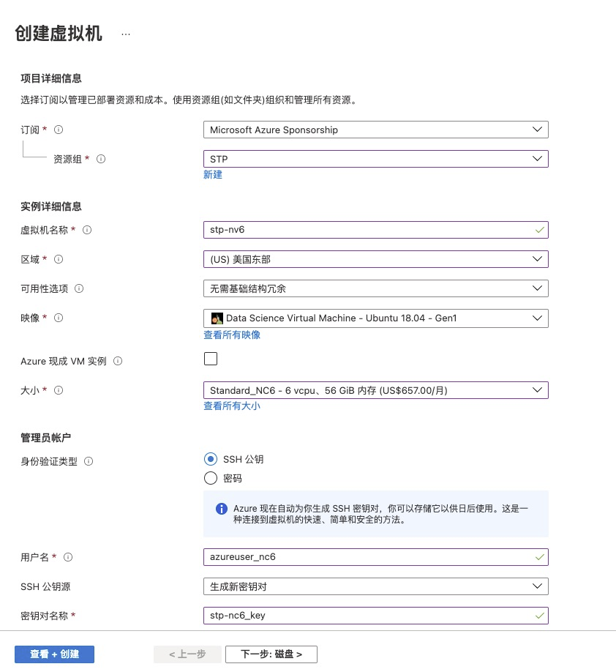Screen dimensions: 616x672
Task: Click the 查看所有映像 link
Action: [x=232, y=335]
